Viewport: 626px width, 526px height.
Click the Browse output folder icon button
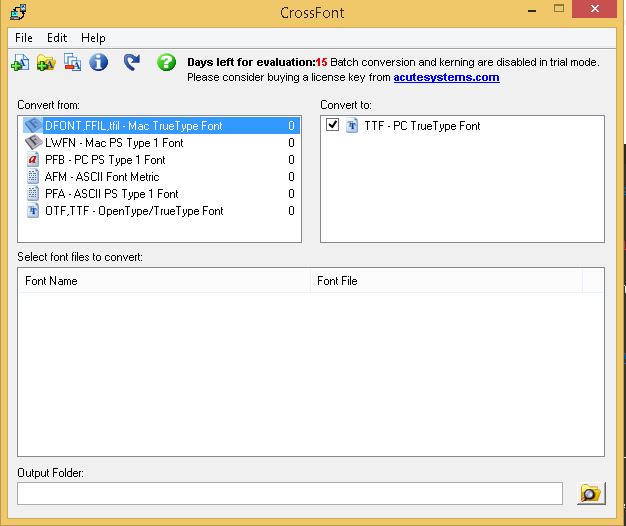(x=591, y=494)
